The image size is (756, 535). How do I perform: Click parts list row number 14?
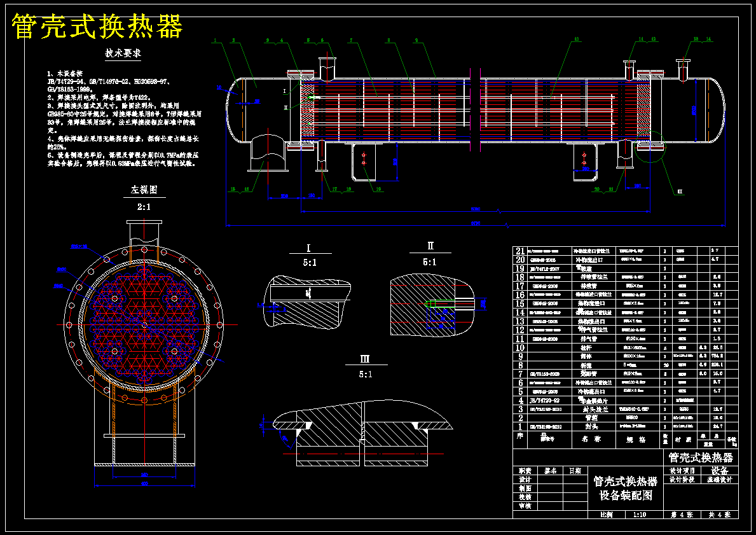point(520,312)
